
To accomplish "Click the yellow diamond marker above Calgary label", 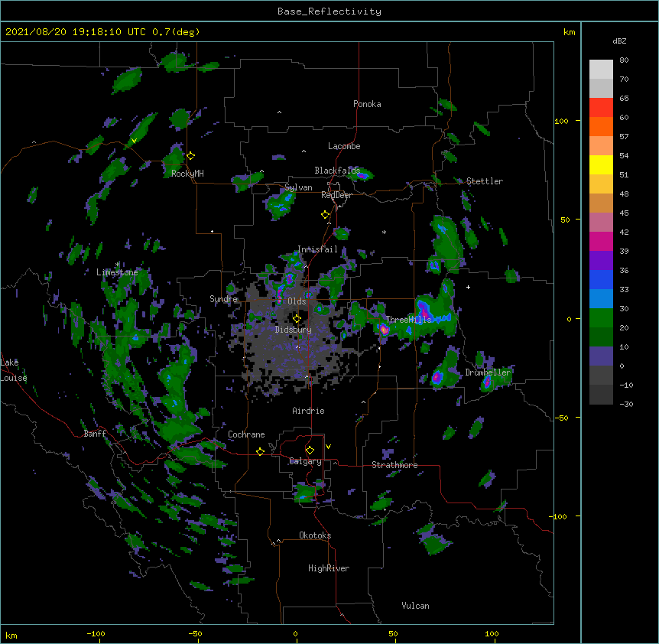I will point(310,450).
